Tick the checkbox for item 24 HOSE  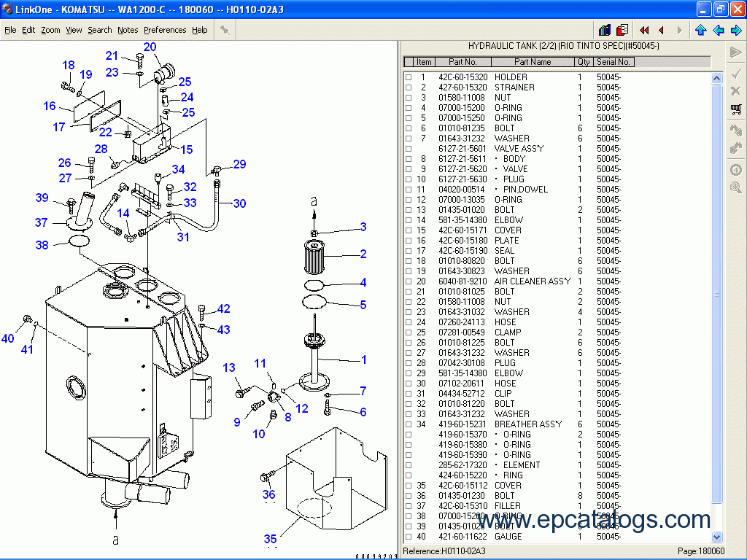tap(409, 322)
